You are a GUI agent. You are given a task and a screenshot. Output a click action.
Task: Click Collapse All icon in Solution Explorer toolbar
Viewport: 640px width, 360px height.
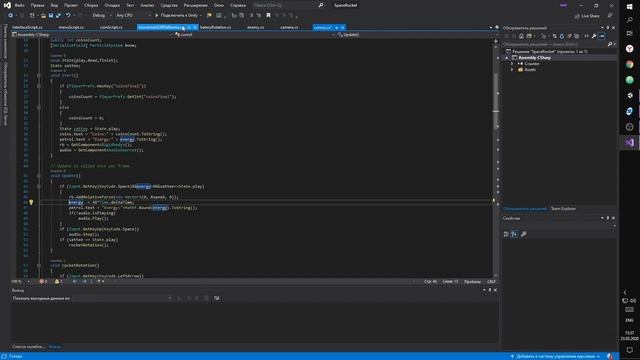pos(569,36)
